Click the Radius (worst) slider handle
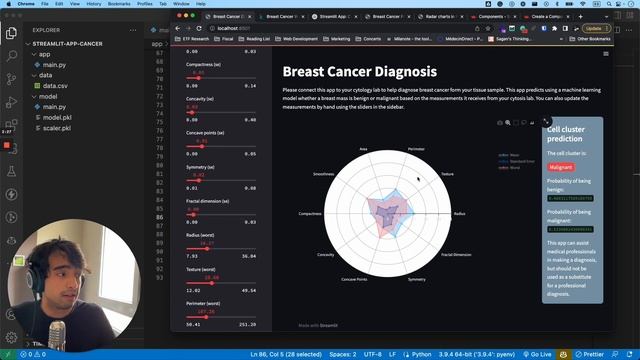The image size is (640, 360). tap(207, 249)
